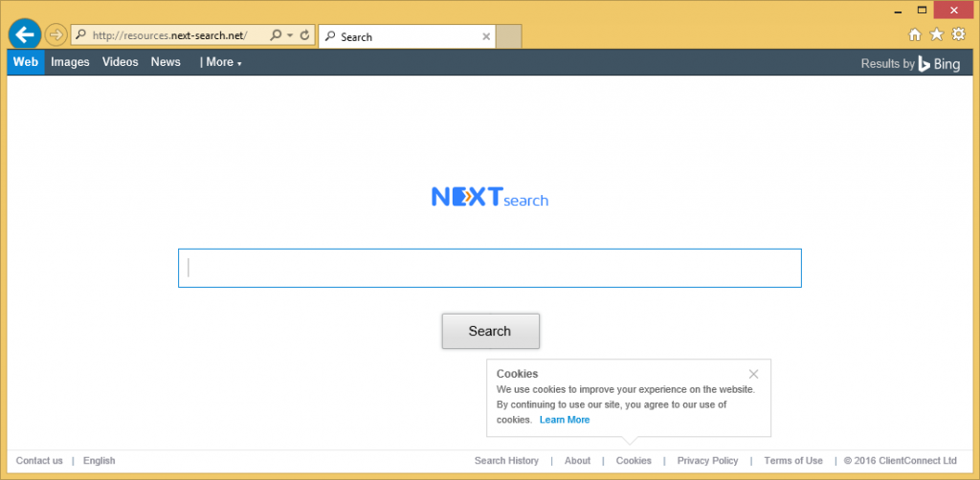
Task: Select the Web search category
Action: pyautogui.click(x=26, y=62)
